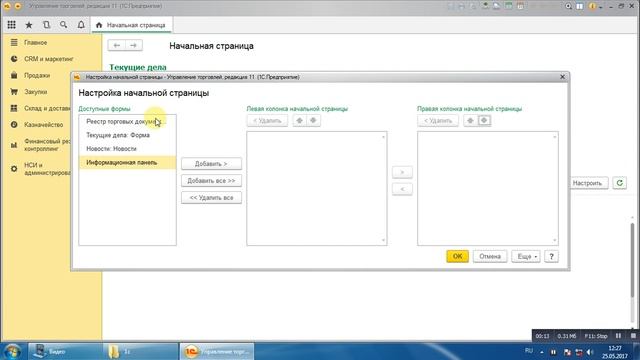The height and width of the screenshot is (360, 640).
Task: Stop the screen recording
Action: click(x=633, y=336)
